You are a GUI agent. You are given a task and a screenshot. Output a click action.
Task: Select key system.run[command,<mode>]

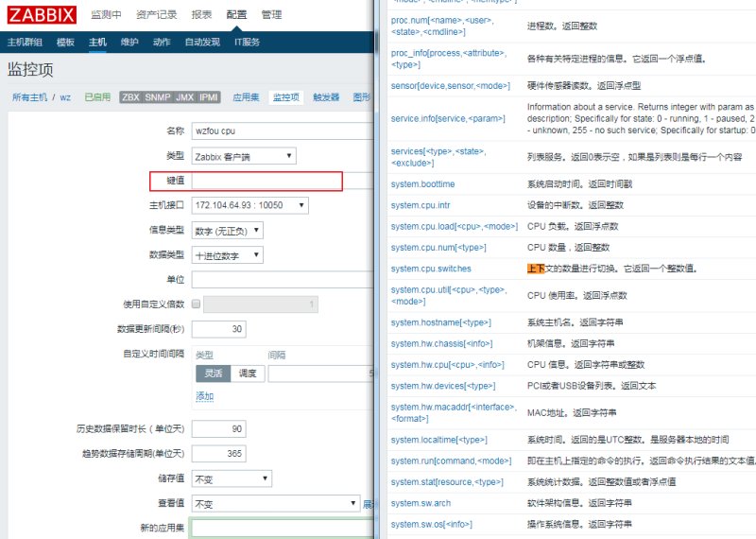452,461
